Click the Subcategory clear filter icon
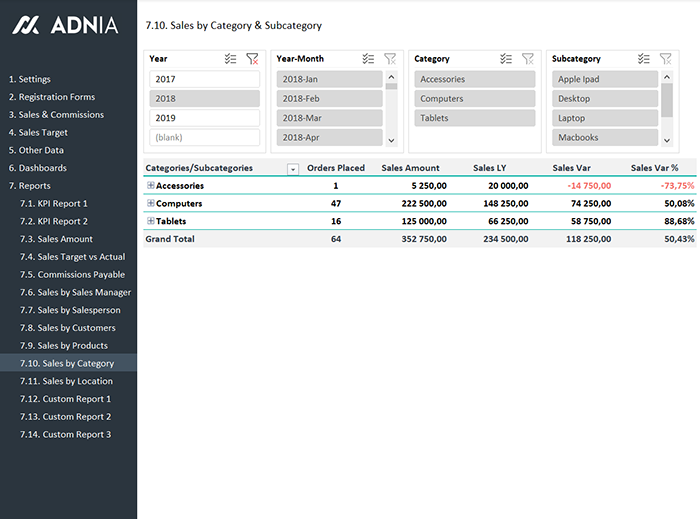The width and height of the screenshot is (700, 519). tap(665, 59)
